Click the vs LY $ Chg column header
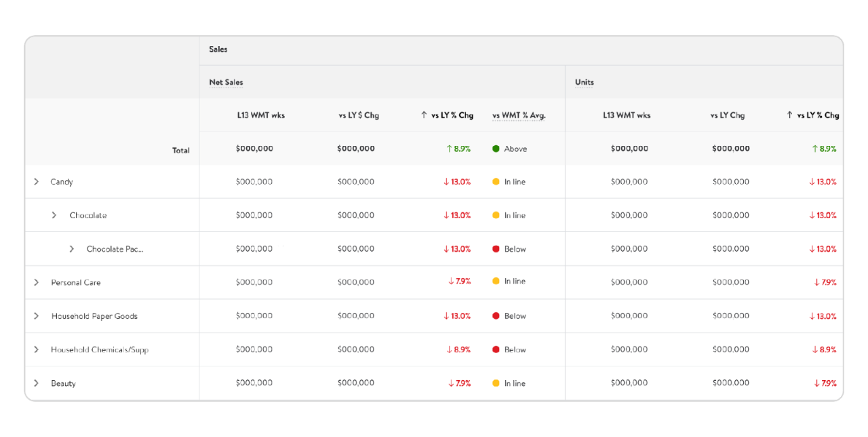The width and height of the screenshot is (868, 437). tap(359, 115)
